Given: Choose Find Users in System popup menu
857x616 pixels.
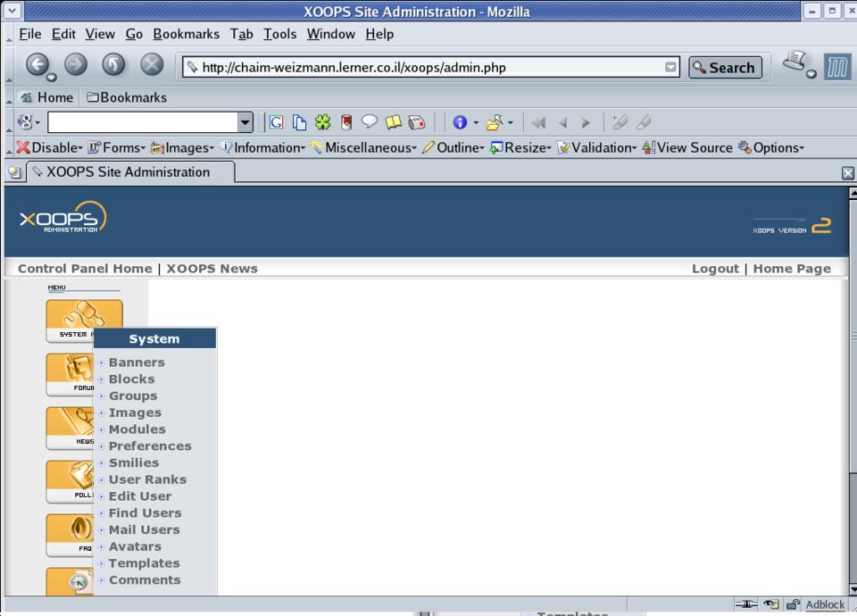Looking at the screenshot, I should pyautogui.click(x=145, y=512).
